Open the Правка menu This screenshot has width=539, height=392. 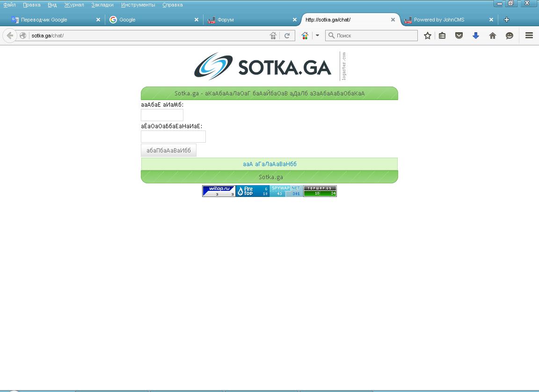(32, 5)
